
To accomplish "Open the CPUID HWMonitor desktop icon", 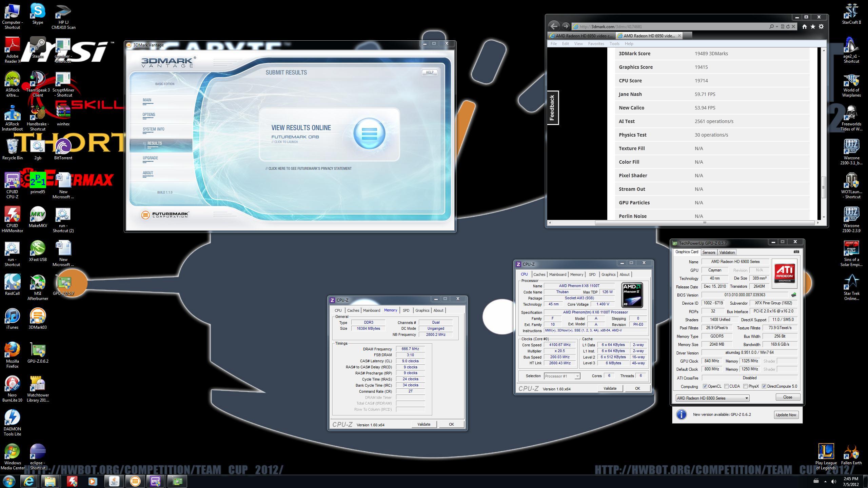I will 12,219.
